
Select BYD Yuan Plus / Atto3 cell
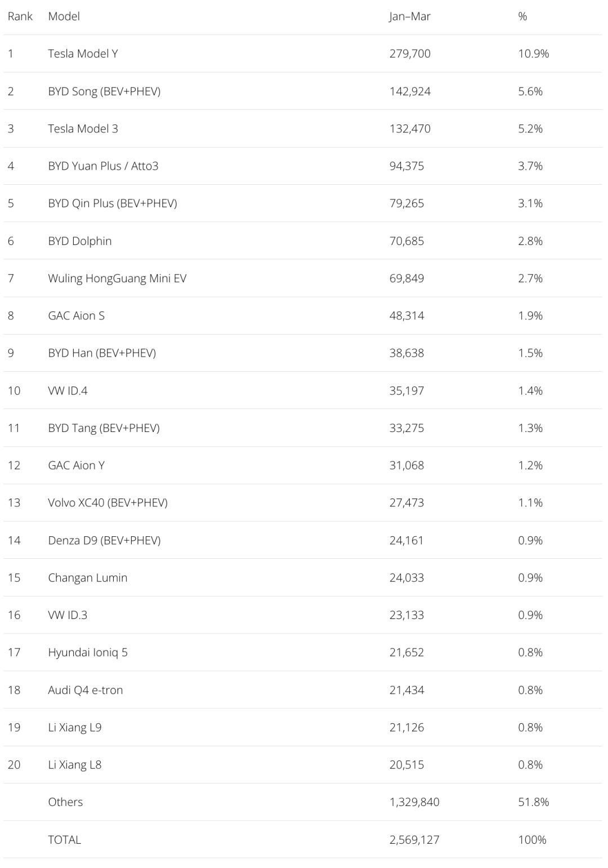click(103, 166)
